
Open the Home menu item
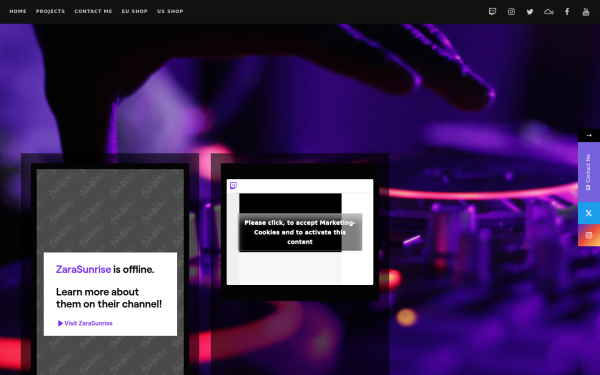click(18, 11)
